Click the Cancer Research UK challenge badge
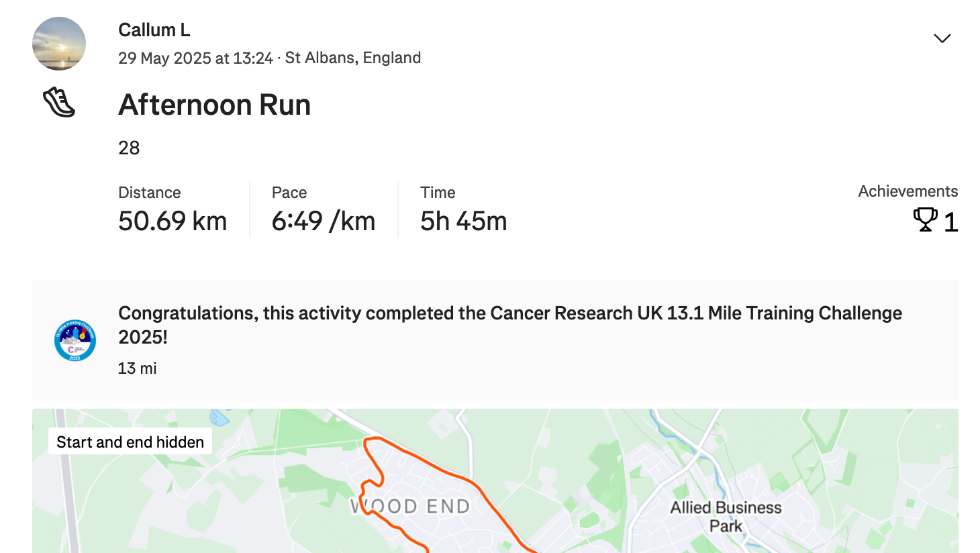Viewport: 980px width, 553px height. [75, 340]
